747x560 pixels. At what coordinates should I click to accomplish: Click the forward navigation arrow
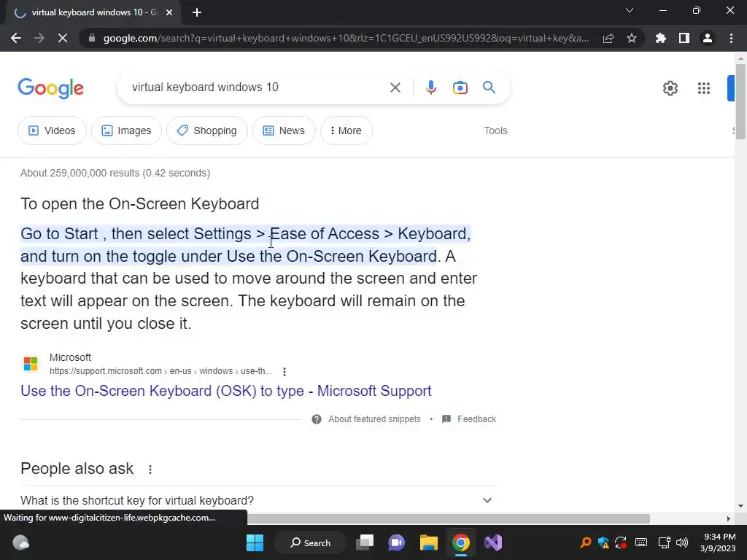pos(39,38)
